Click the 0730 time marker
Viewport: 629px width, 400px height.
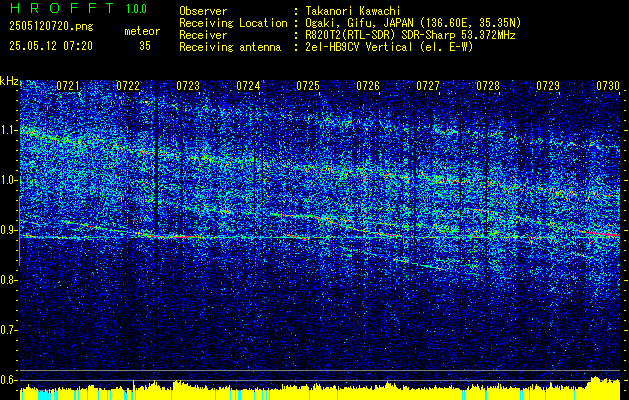(608, 86)
